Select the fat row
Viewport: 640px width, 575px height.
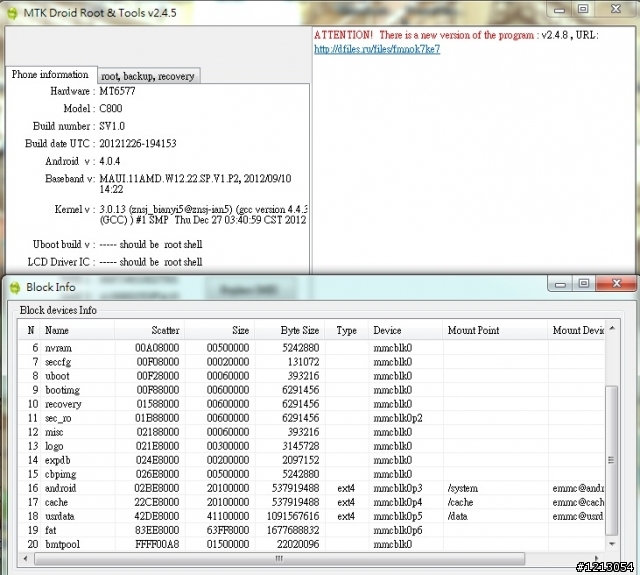pos(311,530)
